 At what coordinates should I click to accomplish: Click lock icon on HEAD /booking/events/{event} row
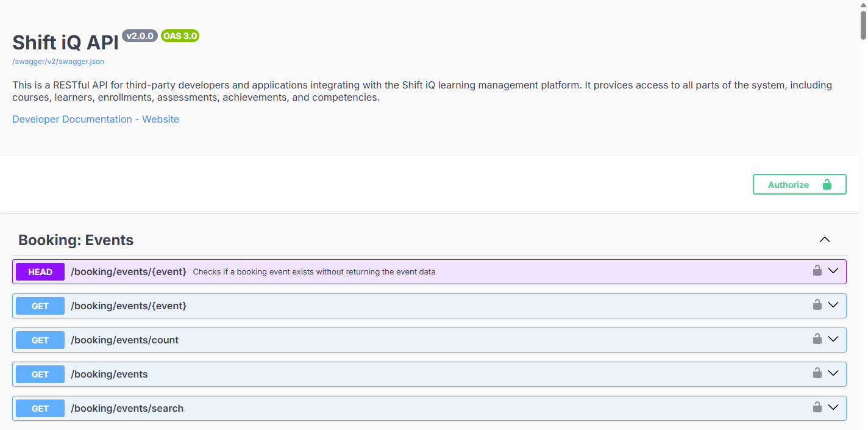[x=817, y=270]
